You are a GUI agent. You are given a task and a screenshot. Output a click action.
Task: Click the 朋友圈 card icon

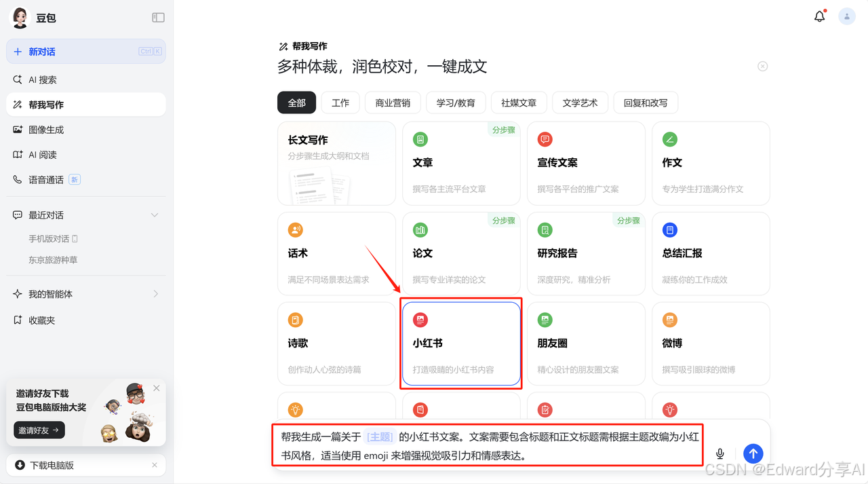[545, 320]
